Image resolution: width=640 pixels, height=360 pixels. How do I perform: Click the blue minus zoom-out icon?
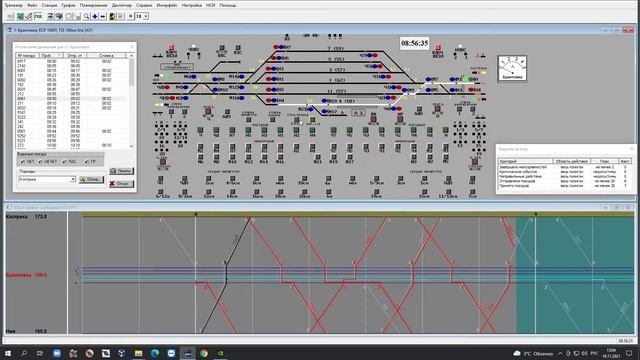click(103, 16)
